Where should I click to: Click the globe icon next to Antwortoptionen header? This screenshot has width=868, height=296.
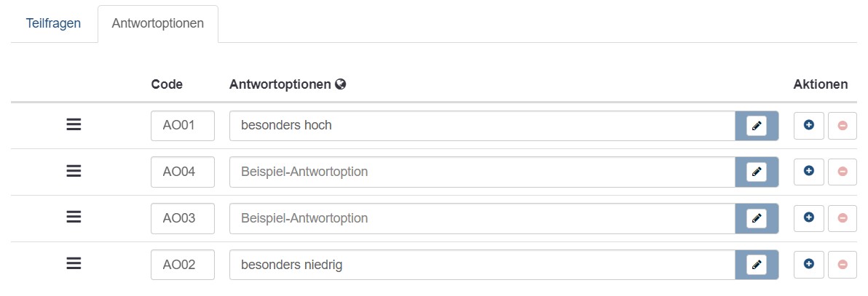pyautogui.click(x=340, y=84)
